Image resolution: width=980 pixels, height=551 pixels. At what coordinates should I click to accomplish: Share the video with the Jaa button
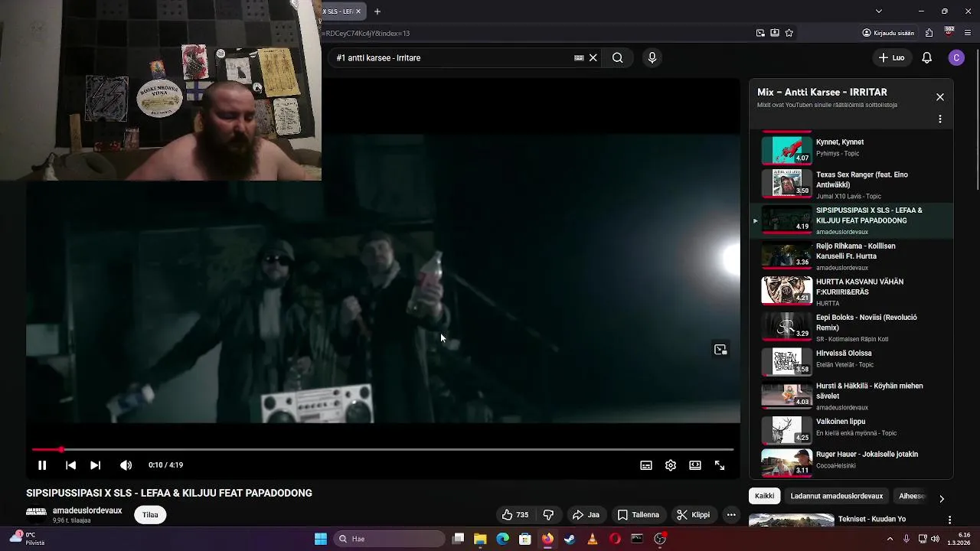click(x=586, y=515)
